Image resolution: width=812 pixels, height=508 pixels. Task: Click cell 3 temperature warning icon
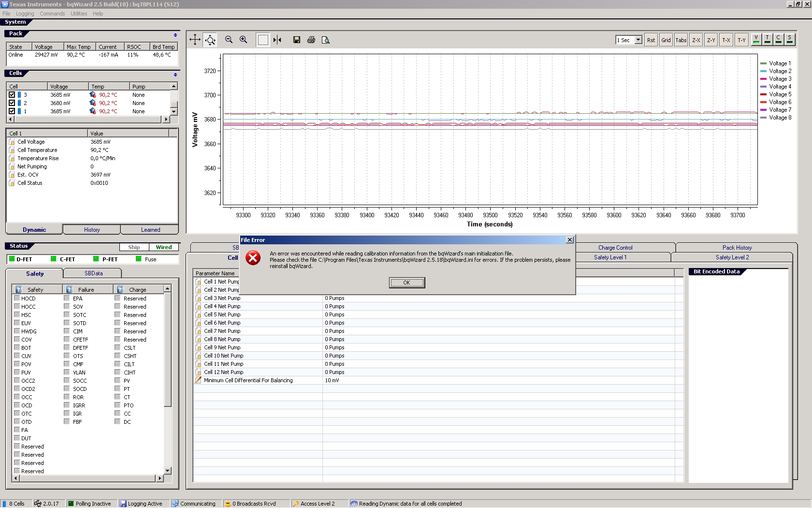[93, 95]
